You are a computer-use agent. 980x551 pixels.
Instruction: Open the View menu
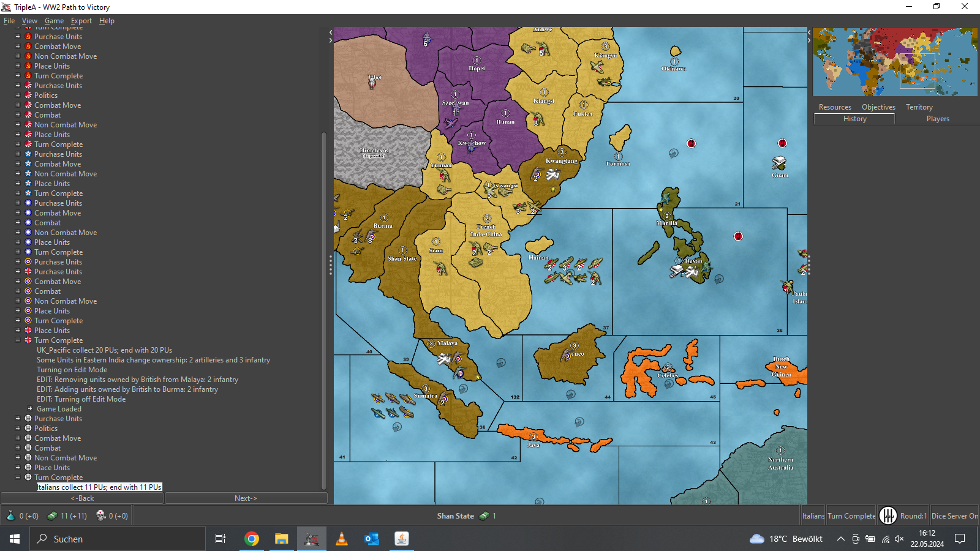pos(29,21)
